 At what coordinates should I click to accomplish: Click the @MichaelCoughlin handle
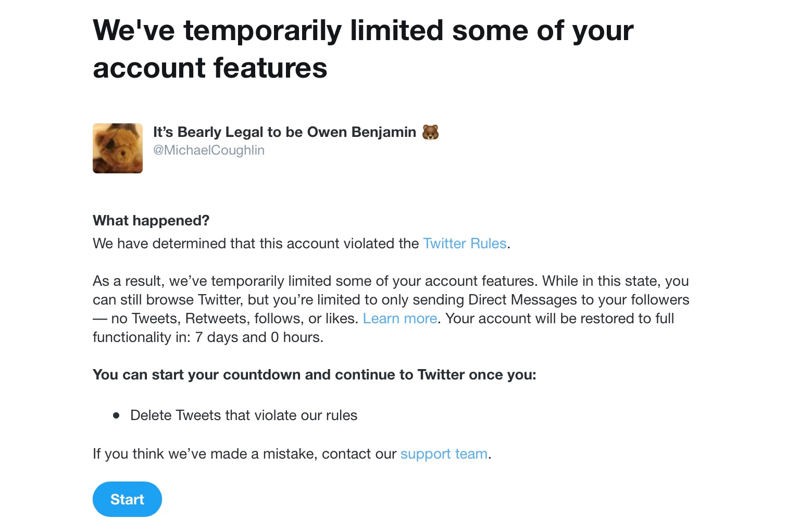209,150
